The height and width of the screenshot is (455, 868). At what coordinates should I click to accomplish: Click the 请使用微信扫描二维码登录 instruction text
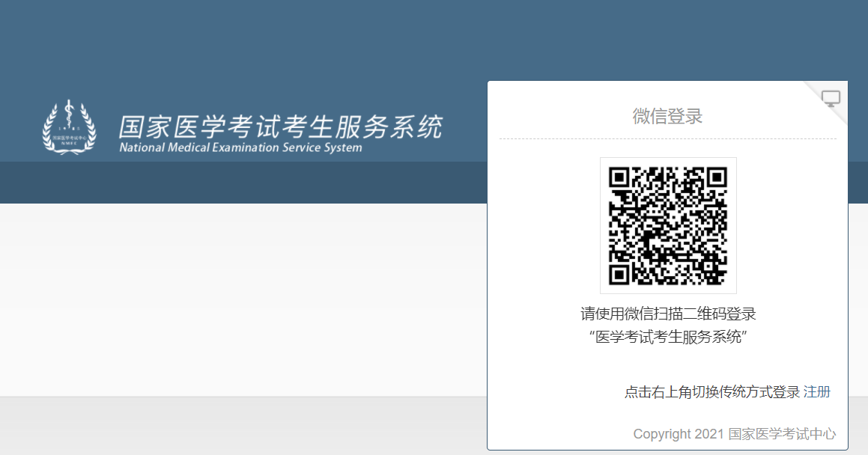668,314
